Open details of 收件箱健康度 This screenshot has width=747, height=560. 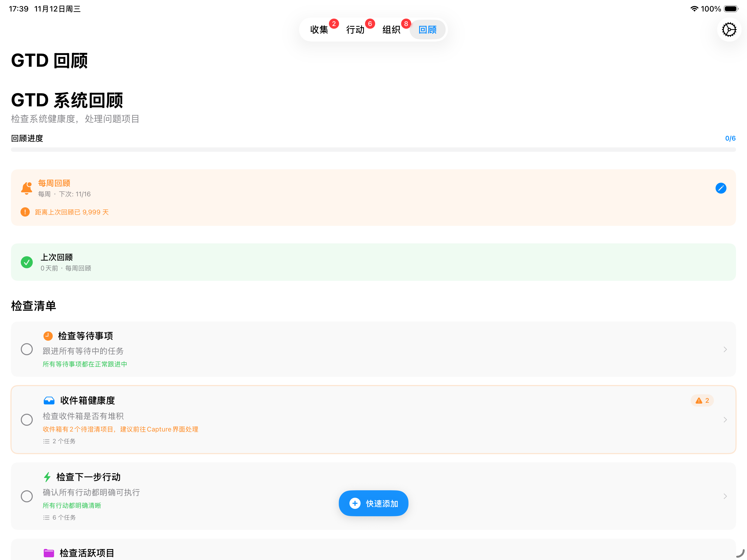click(725, 419)
